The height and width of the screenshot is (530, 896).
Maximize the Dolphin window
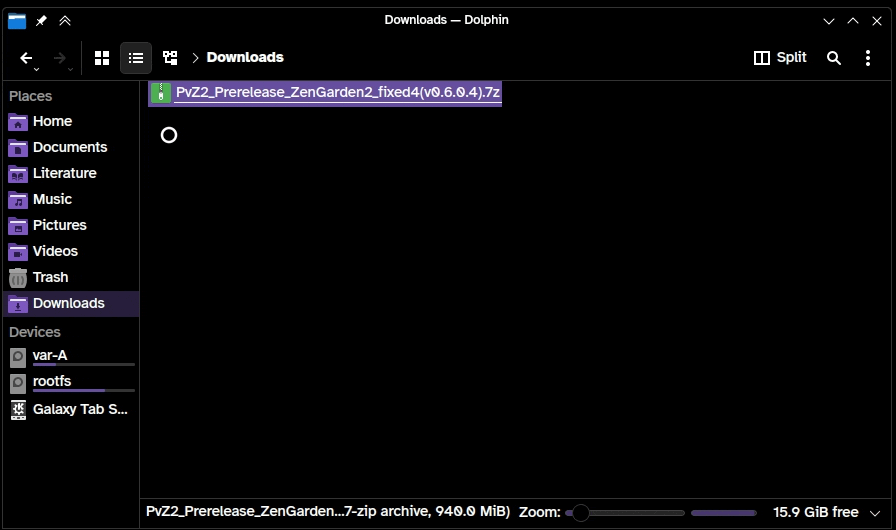(853, 21)
